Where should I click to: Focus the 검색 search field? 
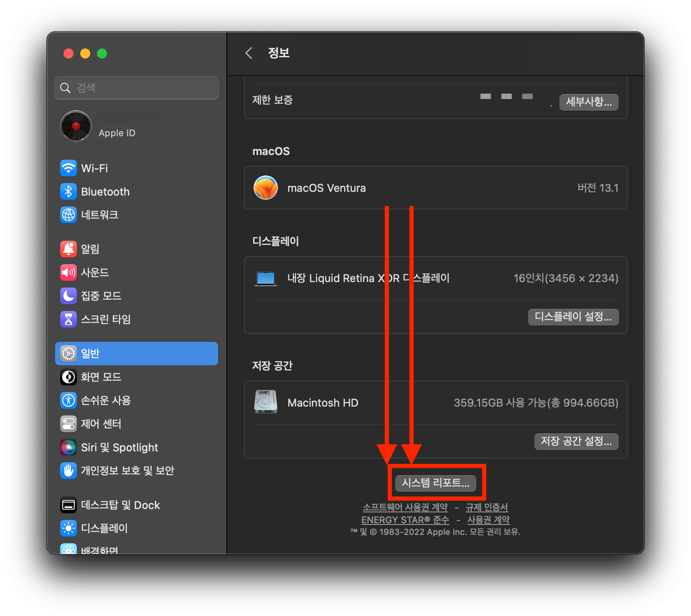click(x=137, y=88)
